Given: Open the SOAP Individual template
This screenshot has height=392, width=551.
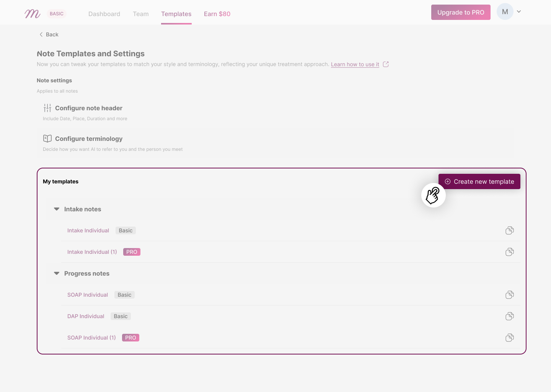Looking at the screenshot, I should pos(88,295).
